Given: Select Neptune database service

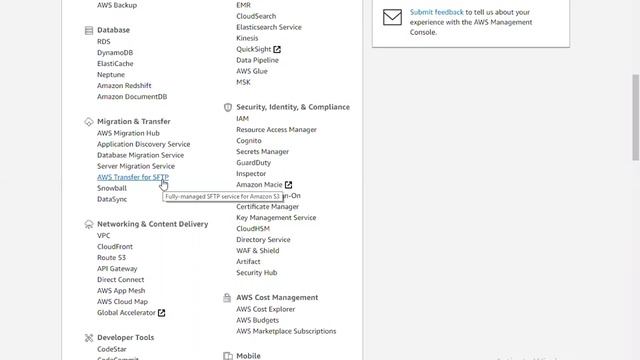Looking at the screenshot, I should [111, 75].
